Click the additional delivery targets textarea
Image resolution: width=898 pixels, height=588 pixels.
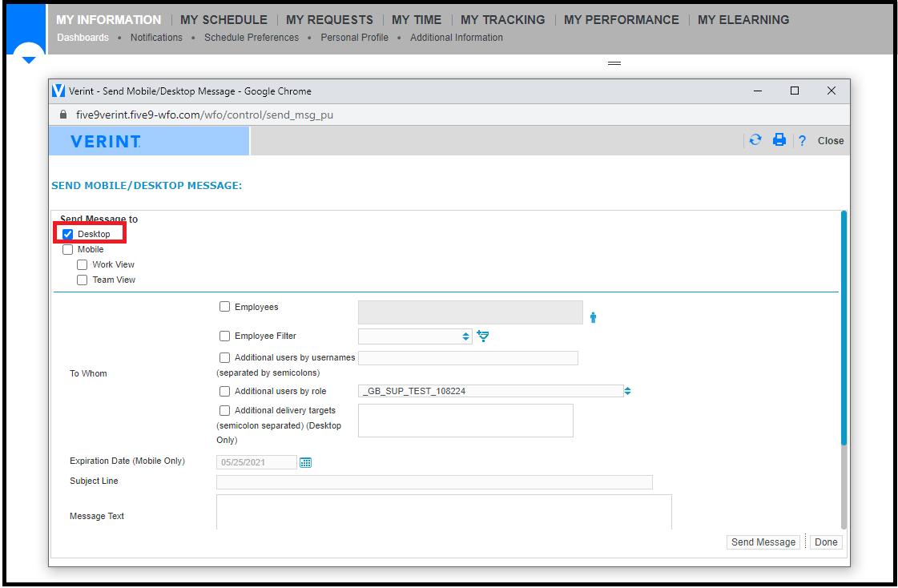[465, 421]
